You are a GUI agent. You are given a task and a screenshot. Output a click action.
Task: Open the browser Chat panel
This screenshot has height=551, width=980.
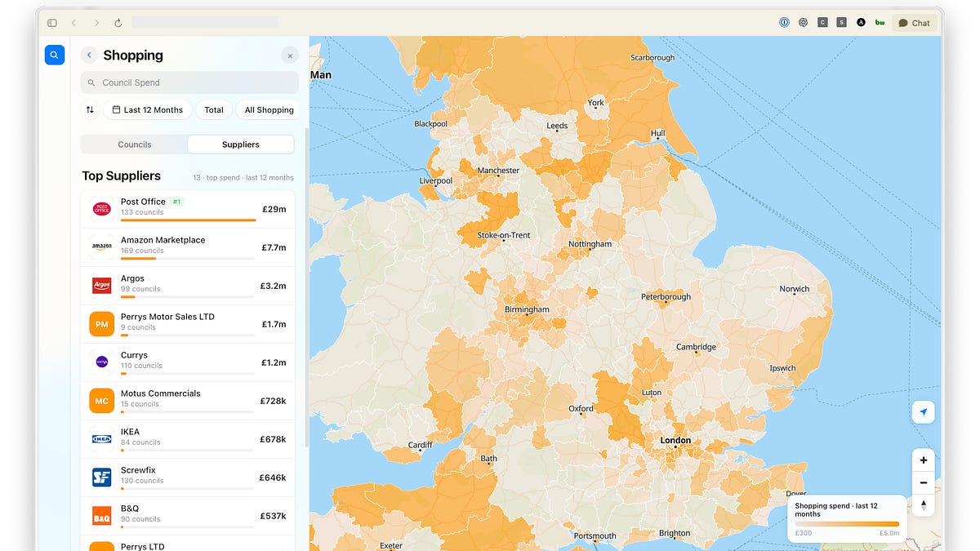pyautogui.click(x=914, y=23)
